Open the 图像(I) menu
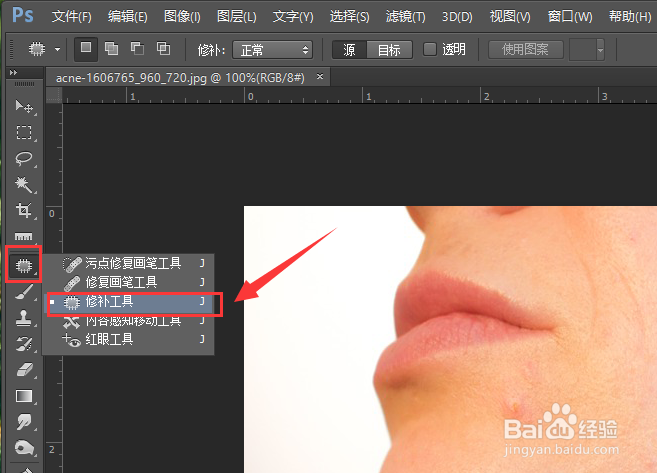Viewport: 657px width, 473px height. [x=182, y=16]
